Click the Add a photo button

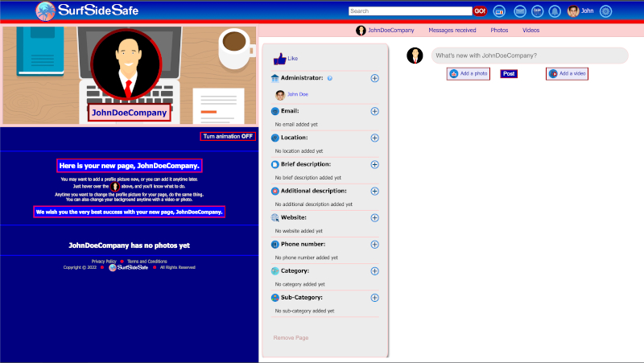pos(469,73)
